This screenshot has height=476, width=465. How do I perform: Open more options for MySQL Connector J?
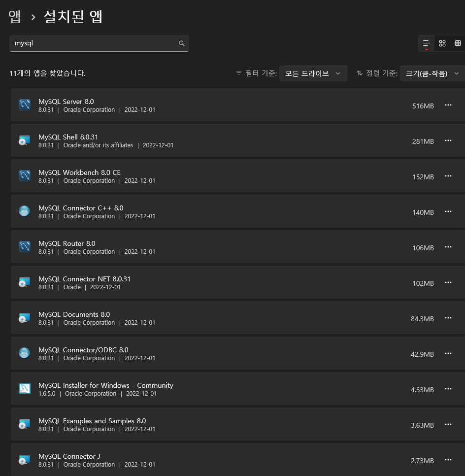pos(448,460)
